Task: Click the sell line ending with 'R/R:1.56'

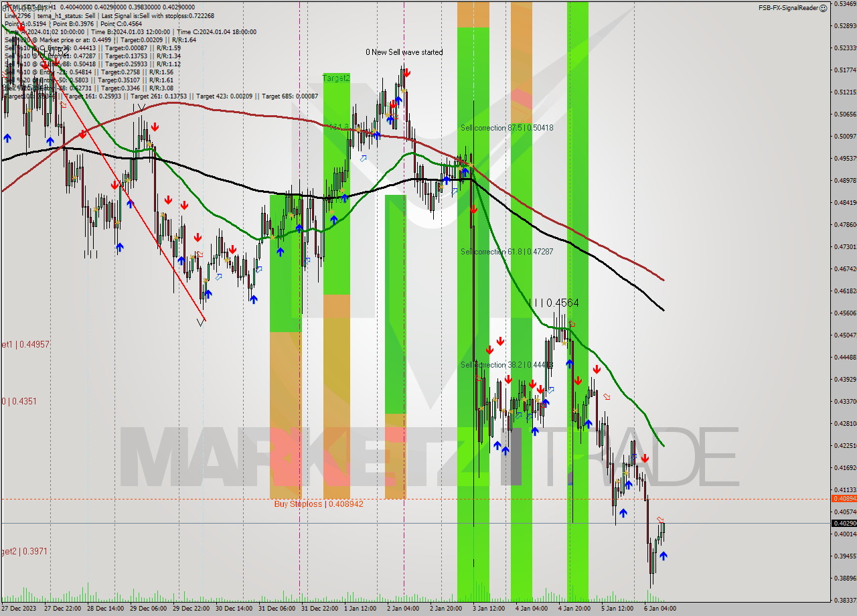Action: [89, 72]
